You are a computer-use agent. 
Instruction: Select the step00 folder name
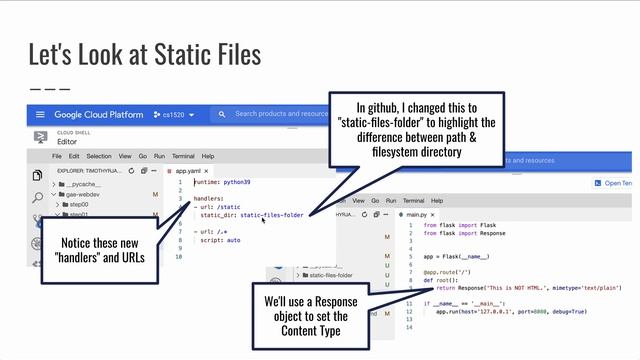point(79,204)
